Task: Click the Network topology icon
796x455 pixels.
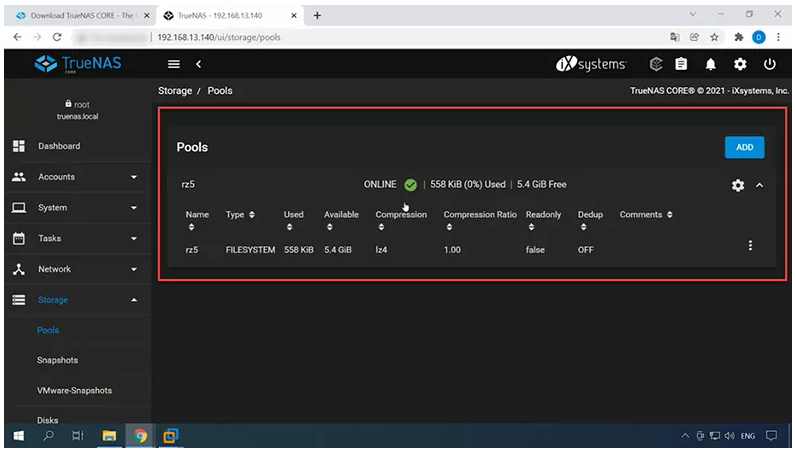Action: coord(19,269)
